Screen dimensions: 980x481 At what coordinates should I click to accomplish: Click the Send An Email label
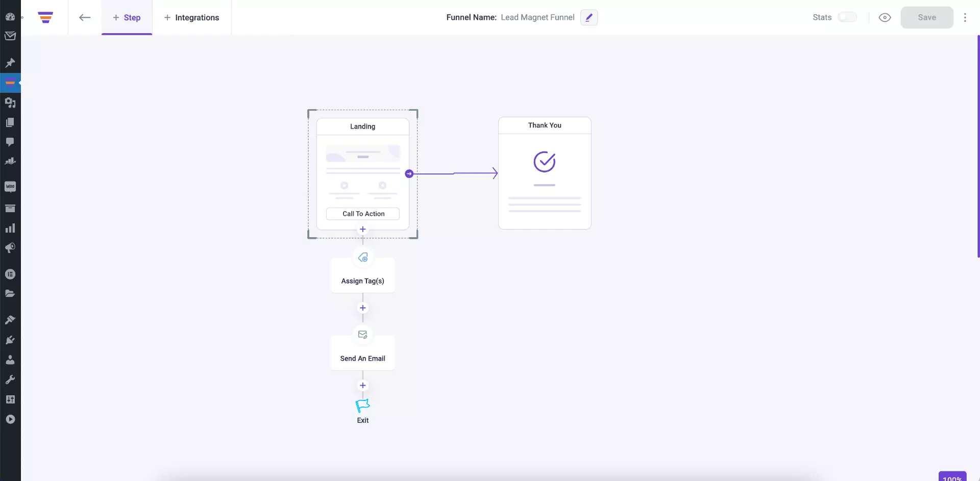(x=363, y=359)
